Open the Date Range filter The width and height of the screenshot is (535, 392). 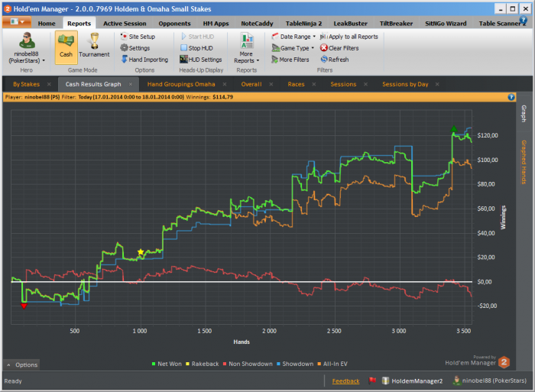(x=293, y=37)
